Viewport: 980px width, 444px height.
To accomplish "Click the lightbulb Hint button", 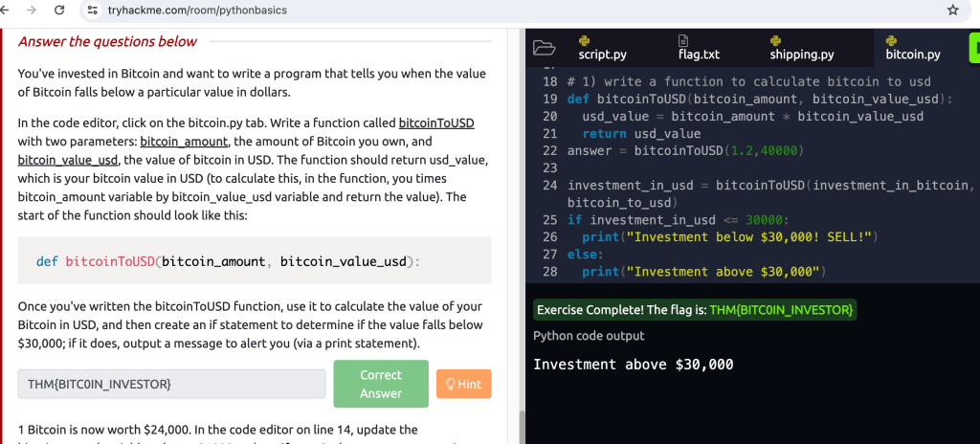I will tap(463, 384).
